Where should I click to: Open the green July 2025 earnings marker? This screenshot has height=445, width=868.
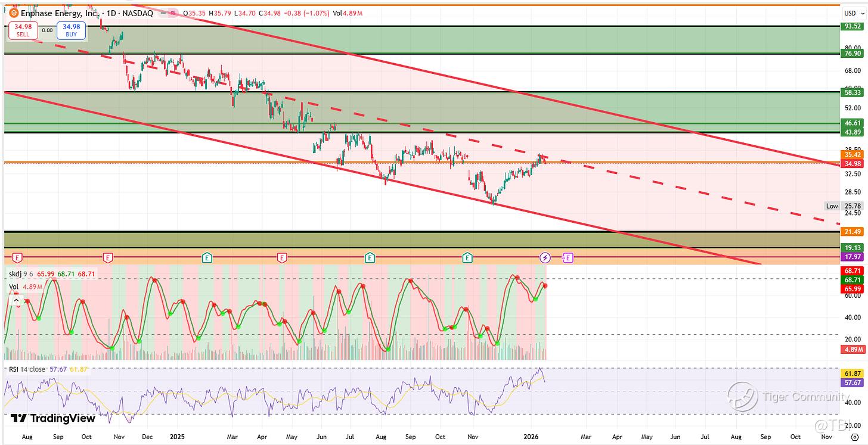[370, 258]
